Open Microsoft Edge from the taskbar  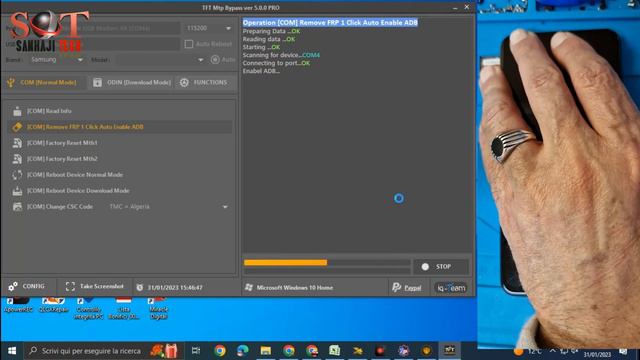tap(243, 351)
